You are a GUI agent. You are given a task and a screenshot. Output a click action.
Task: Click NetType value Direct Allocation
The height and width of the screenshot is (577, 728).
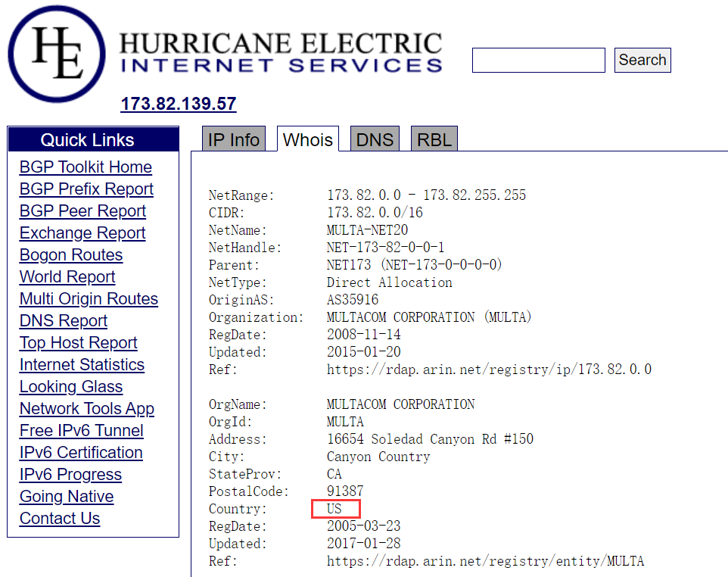pyautogui.click(x=389, y=282)
